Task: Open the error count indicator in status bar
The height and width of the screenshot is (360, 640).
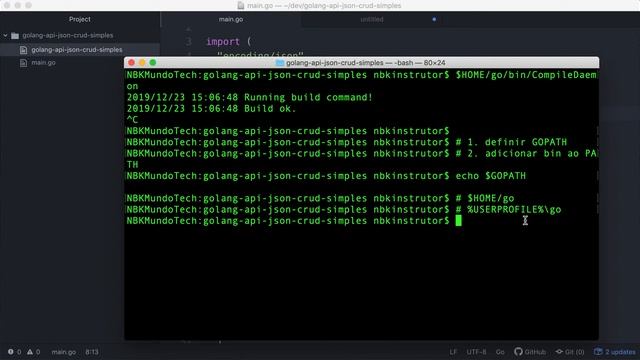Action: 14,352
